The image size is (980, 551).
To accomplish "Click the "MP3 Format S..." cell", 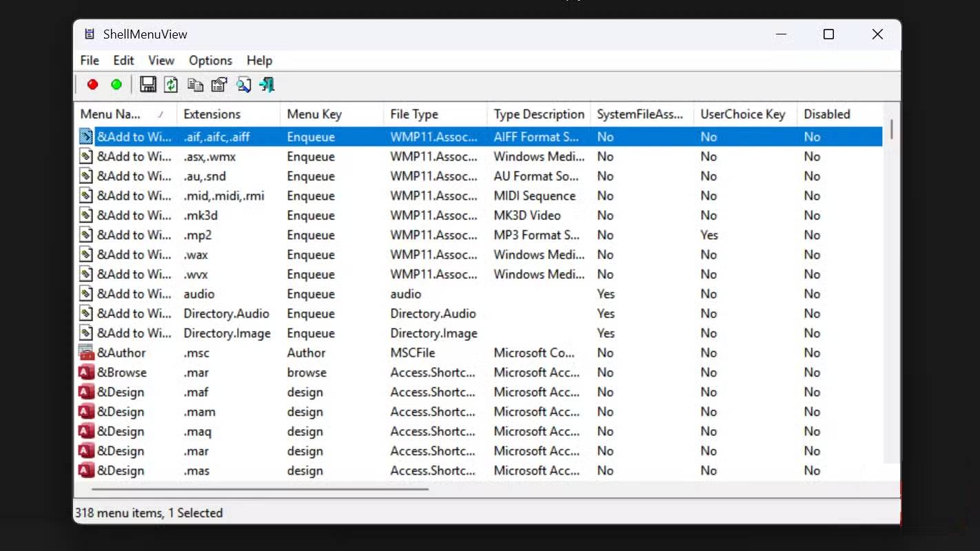I will 537,235.
